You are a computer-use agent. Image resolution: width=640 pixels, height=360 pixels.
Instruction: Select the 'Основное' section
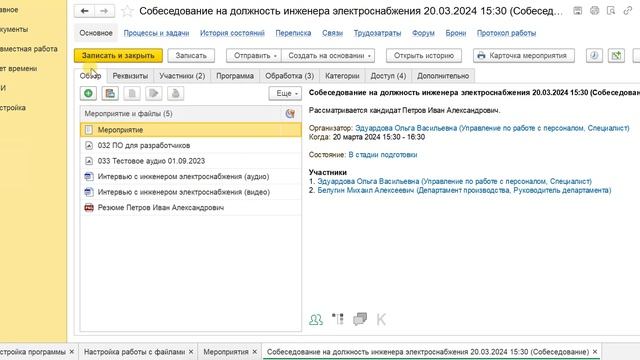point(96,33)
